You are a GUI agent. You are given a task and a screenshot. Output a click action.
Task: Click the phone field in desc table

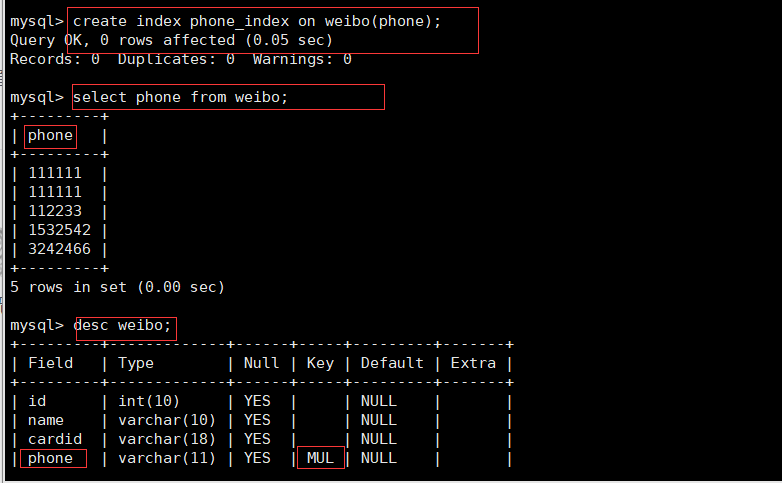pyautogui.click(x=50, y=458)
